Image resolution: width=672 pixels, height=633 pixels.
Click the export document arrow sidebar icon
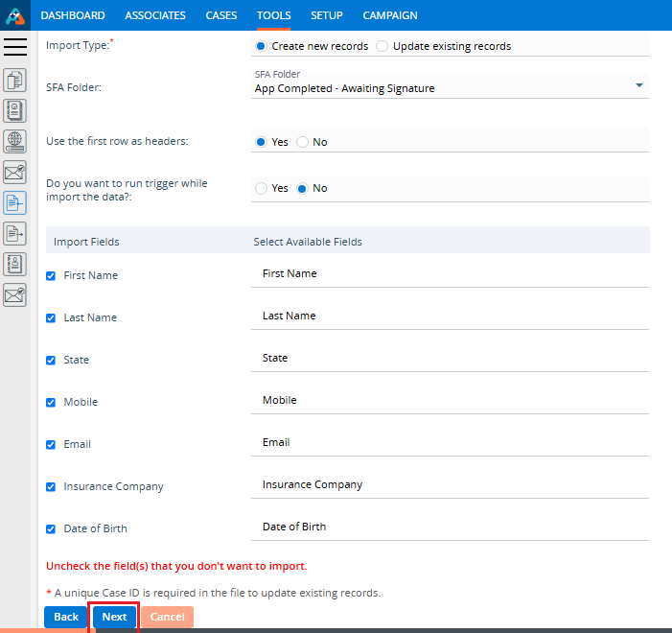(15, 233)
